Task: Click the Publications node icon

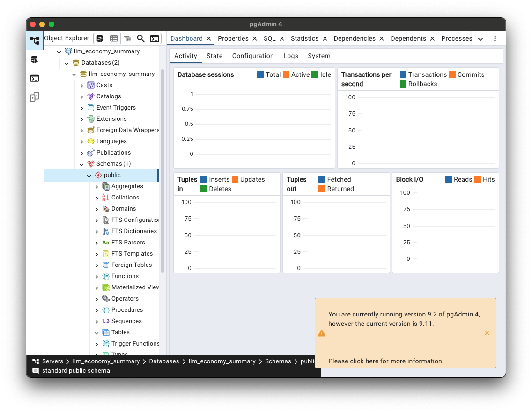Action: [x=90, y=153]
